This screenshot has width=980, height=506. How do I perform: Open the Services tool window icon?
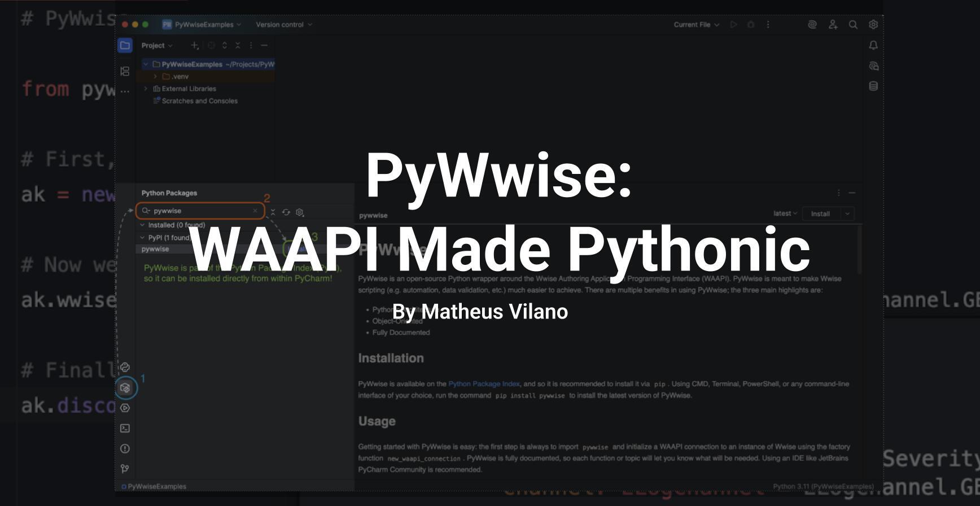pyautogui.click(x=125, y=408)
